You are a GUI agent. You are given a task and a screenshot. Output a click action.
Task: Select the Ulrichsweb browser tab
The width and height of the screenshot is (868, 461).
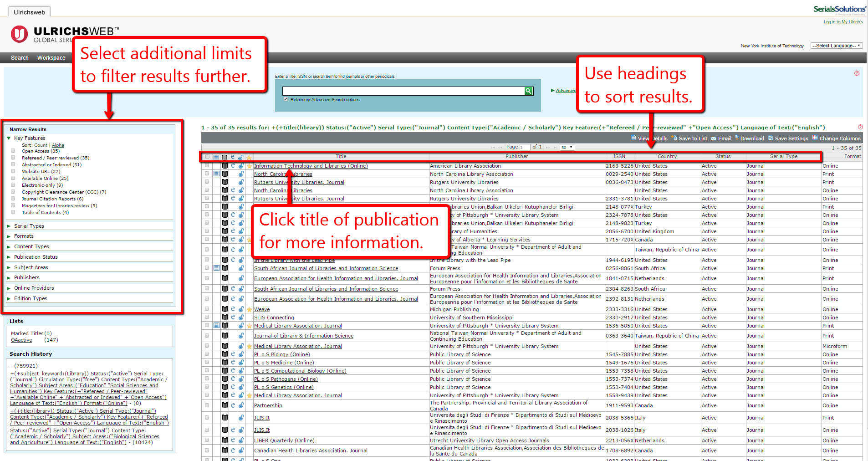[x=29, y=12]
